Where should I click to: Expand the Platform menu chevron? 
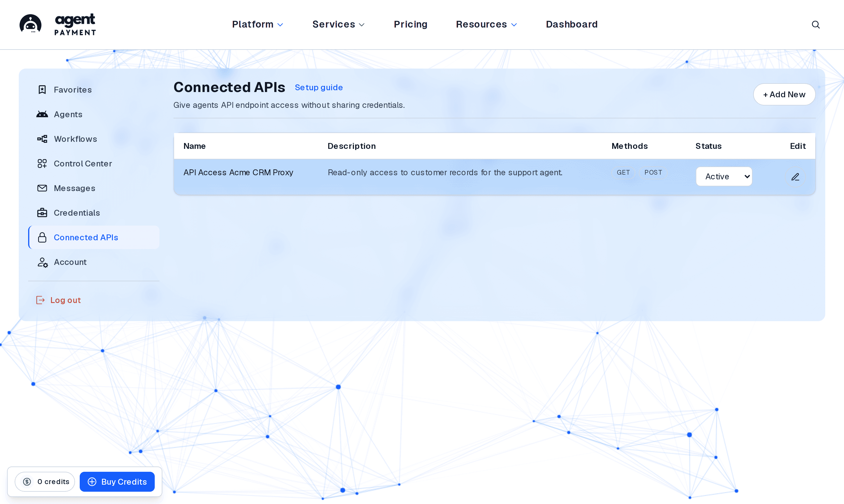pos(280,25)
